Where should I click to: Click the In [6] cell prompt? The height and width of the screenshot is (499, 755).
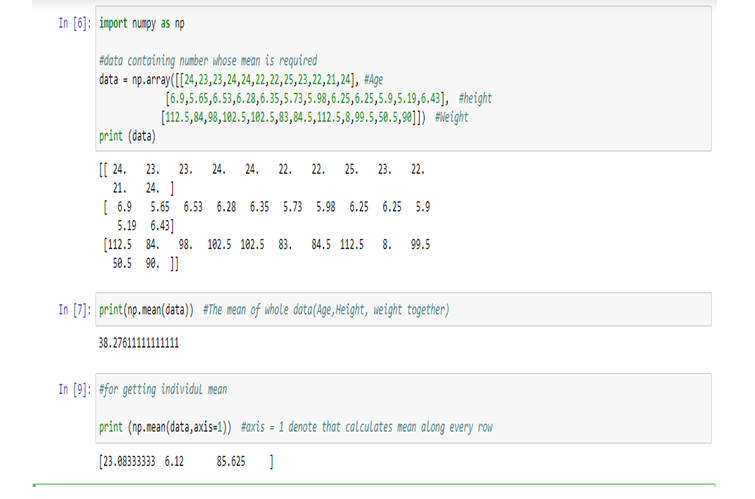pyautogui.click(x=75, y=23)
